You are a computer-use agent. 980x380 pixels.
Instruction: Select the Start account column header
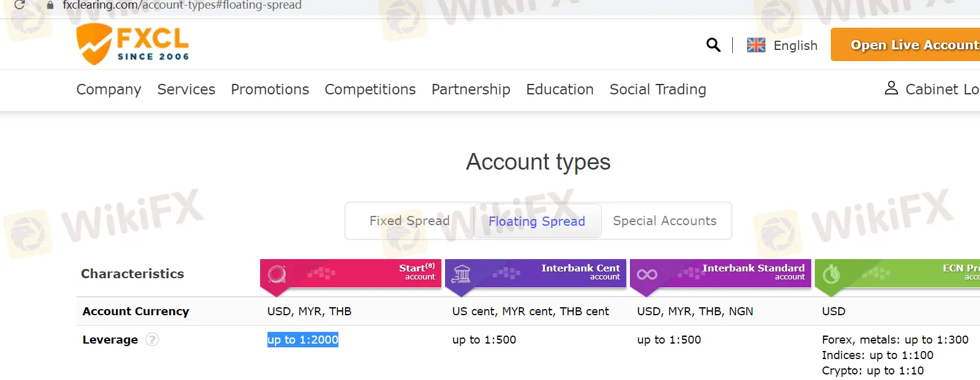(x=351, y=273)
